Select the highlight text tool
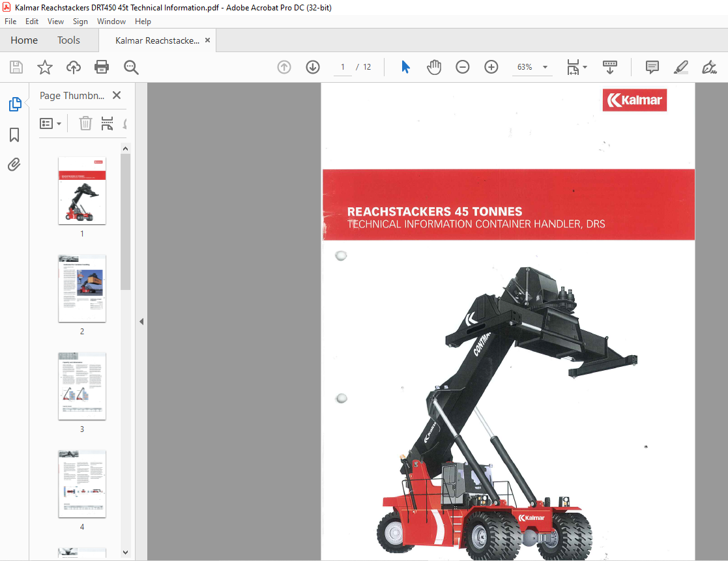 point(680,67)
